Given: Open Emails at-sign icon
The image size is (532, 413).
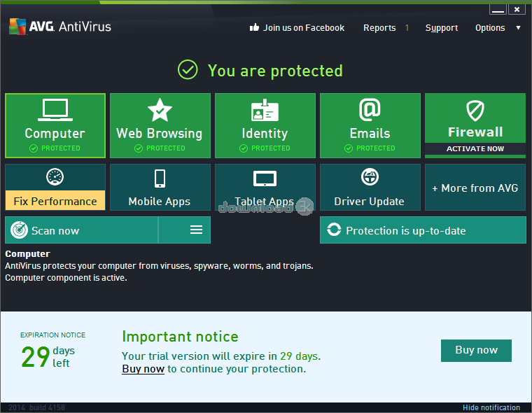Looking at the screenshot, I should click(370, 110).
